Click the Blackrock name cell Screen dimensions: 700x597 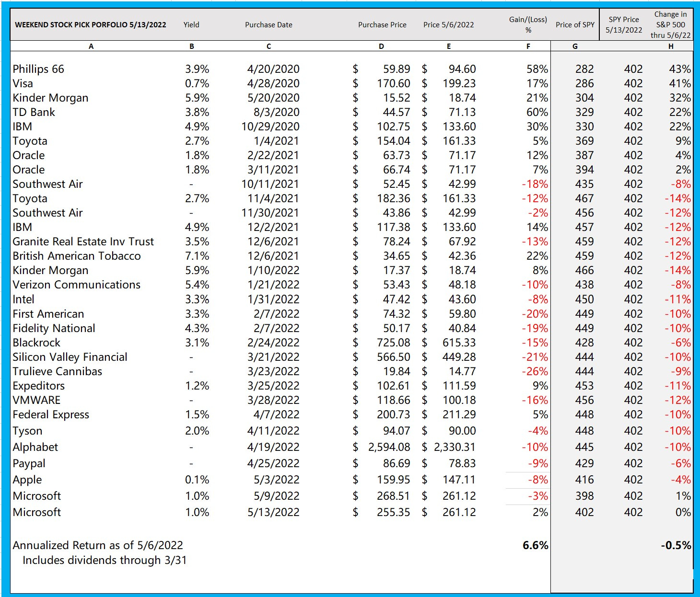(x=36, y=343)
